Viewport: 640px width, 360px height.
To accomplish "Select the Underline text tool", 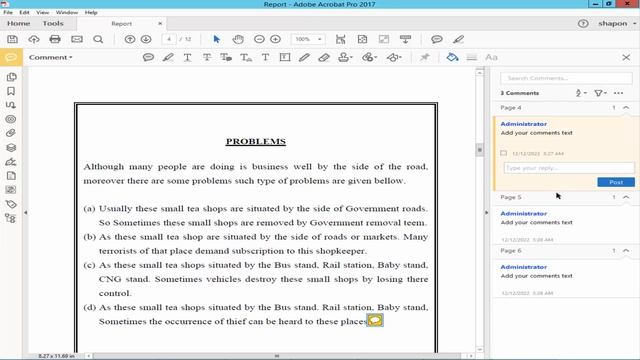I will (x=187, y=58).
